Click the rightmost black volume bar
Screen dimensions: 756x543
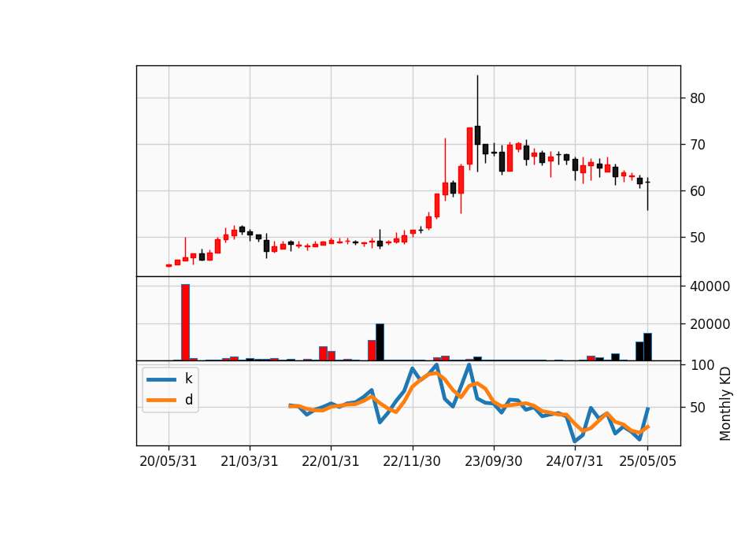[647, 347]
